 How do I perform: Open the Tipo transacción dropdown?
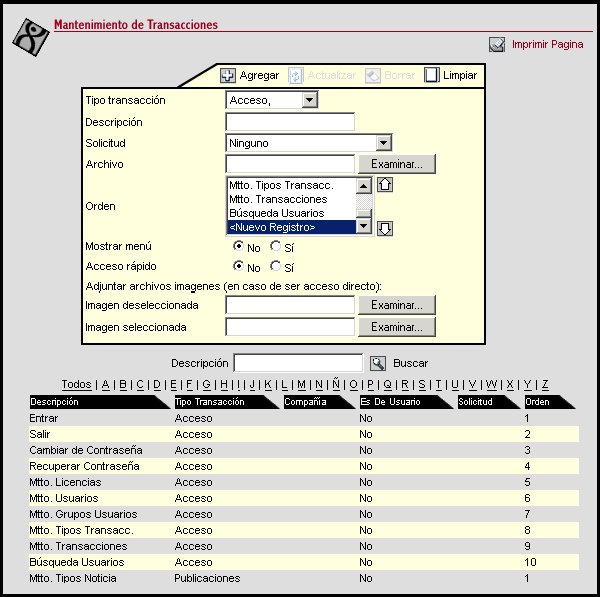click(x=309, y=100)
